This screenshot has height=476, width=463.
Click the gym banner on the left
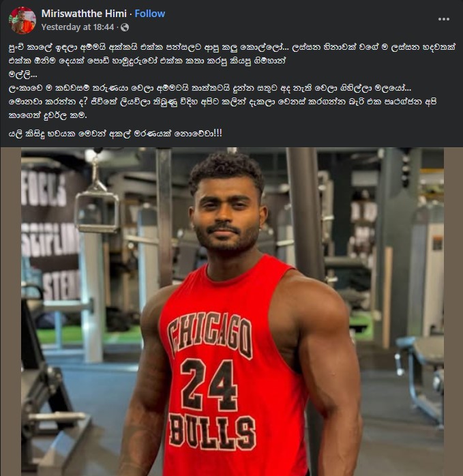(x=52, y=234)
